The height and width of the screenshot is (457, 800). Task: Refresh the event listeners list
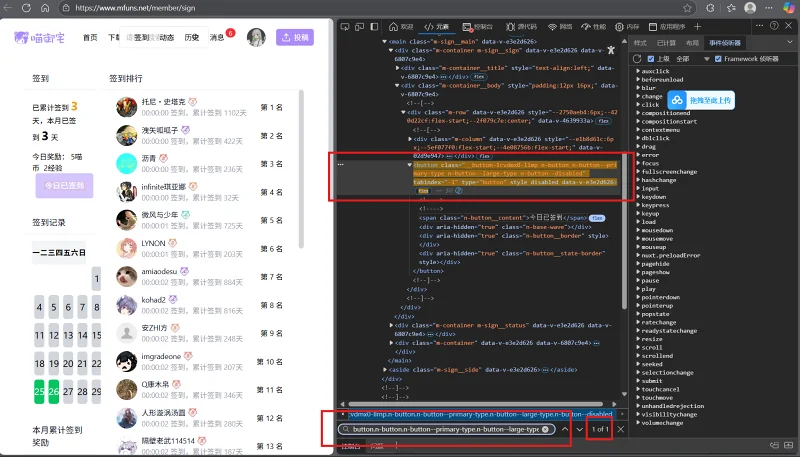coord(637,59)
